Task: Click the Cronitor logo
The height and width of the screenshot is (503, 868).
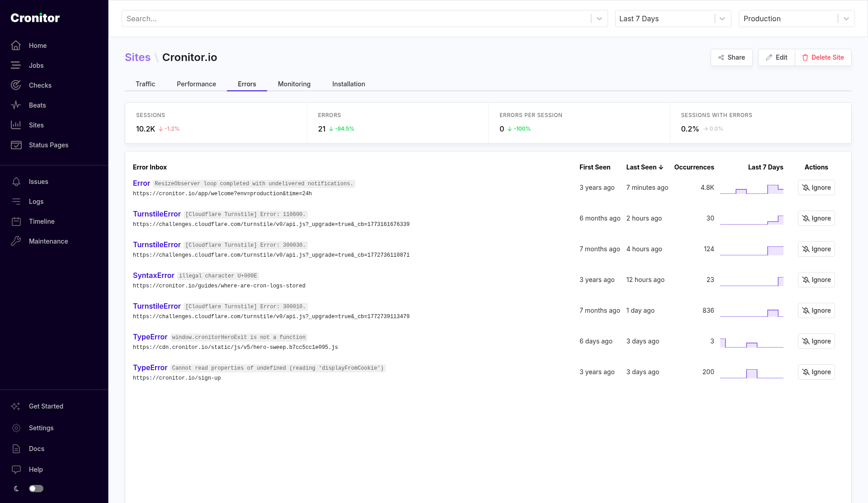Action: pos(35,18)
